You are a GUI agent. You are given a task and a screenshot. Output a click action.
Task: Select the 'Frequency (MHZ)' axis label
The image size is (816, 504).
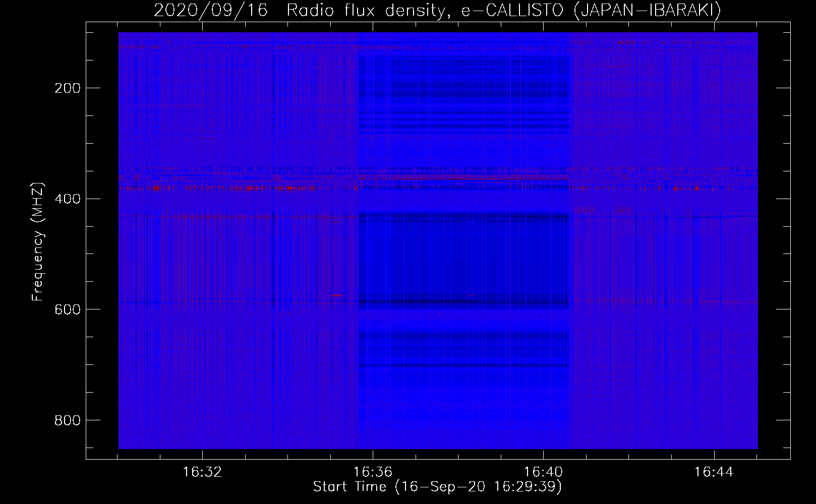pyautogui.click(x=38, y=241)
